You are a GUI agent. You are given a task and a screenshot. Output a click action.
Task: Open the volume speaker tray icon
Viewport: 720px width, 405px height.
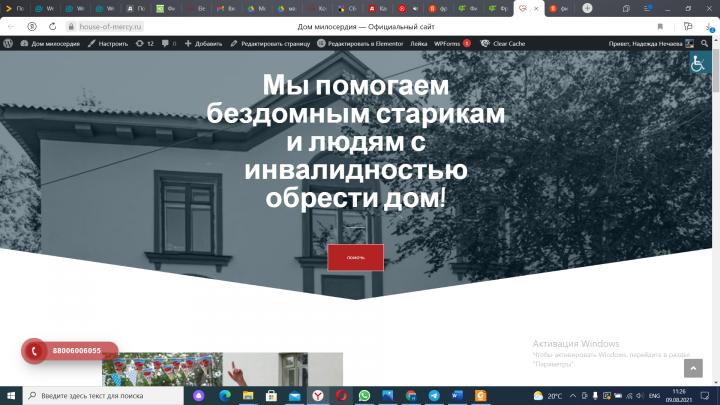640,396
